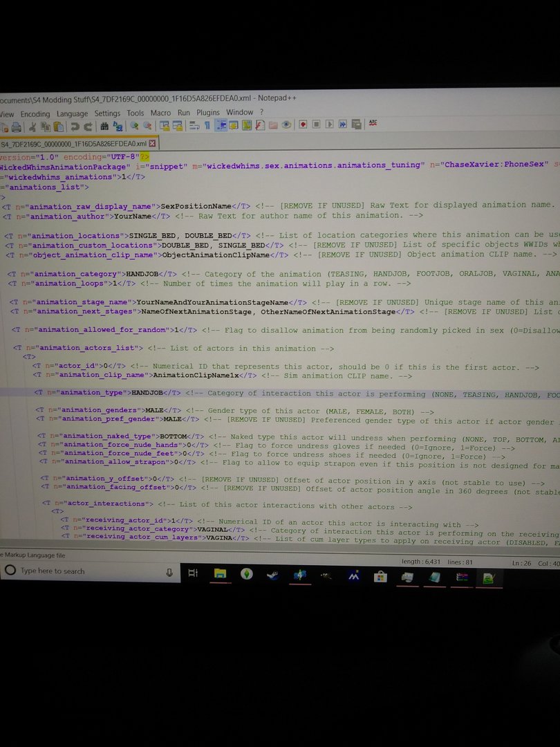Open Find with the binoculars icon
The height and width of the screenshot is (747, 560).
click(104, 127)
